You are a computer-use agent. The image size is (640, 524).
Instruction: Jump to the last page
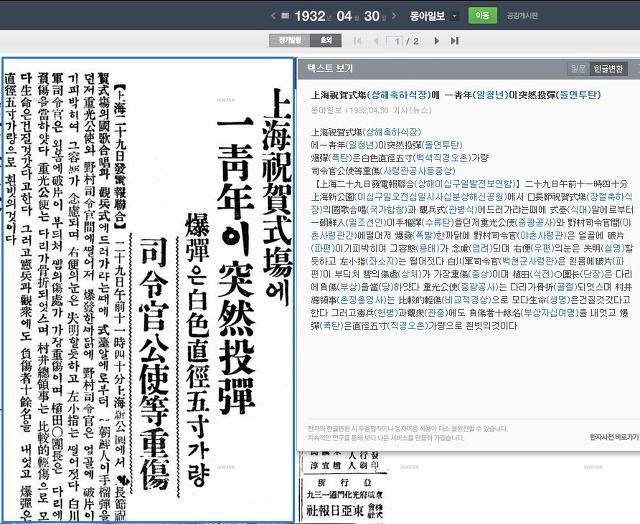point(455,41)
